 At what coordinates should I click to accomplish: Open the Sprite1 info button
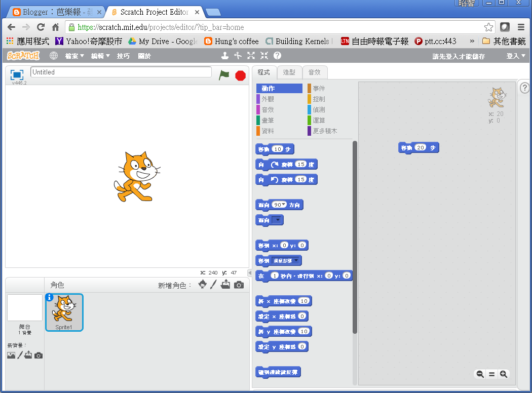(x=50, y=297)
